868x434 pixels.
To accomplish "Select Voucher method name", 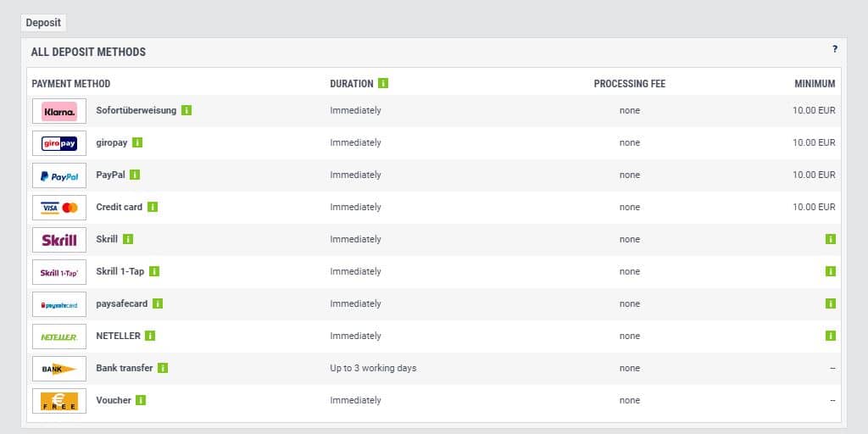I will tap(114, 400).
